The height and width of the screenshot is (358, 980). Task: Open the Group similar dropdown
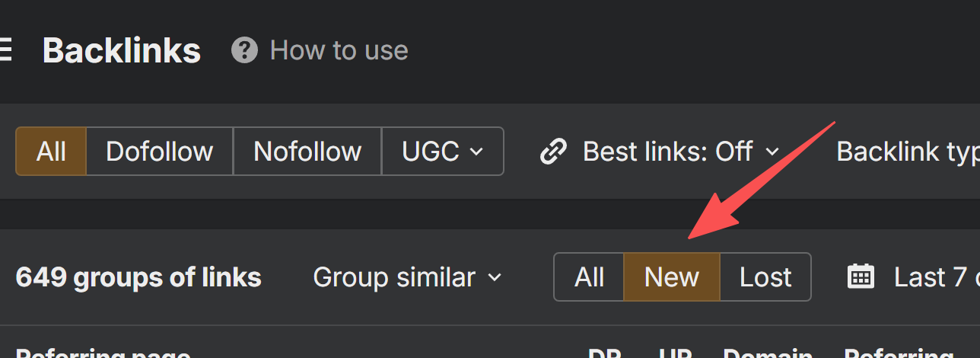(x=407, y=277)
